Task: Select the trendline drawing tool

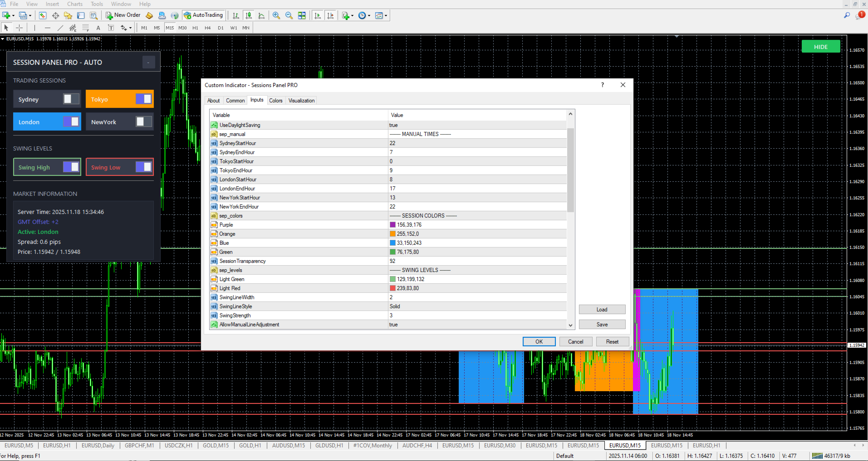Action: [60, 28]
